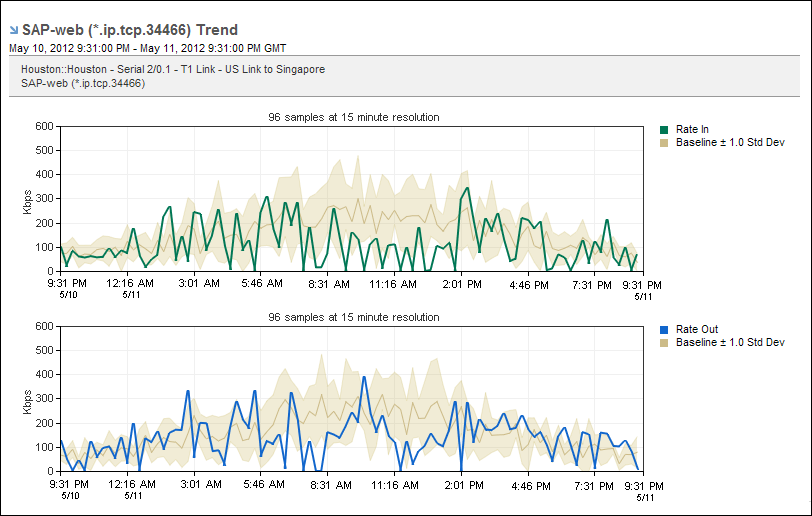Click the Kbps axis label of the Rate In chart
812x516 pixels.
coord(27,198)
